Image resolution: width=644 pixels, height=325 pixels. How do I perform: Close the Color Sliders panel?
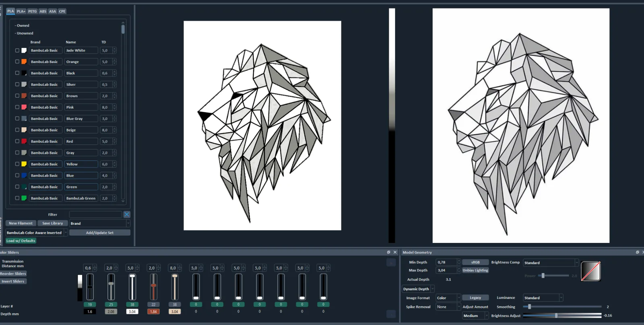click(x=395, y=252)
